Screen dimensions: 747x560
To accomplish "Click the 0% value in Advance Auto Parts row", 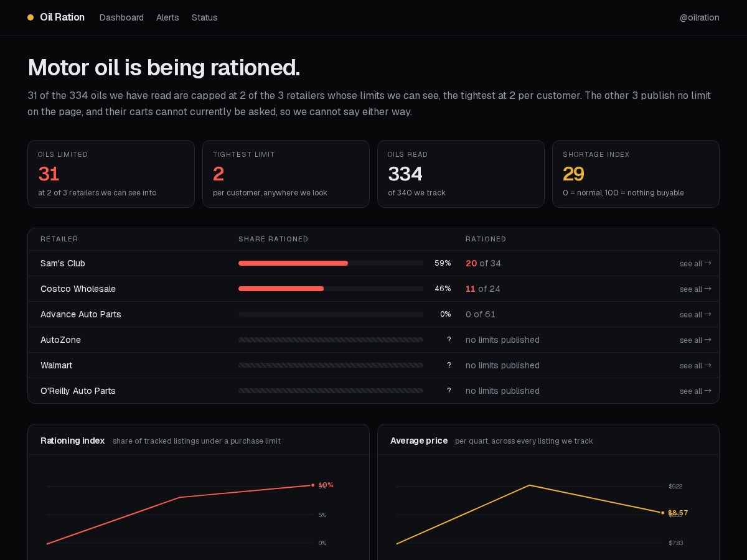I will tap(446, 314).
